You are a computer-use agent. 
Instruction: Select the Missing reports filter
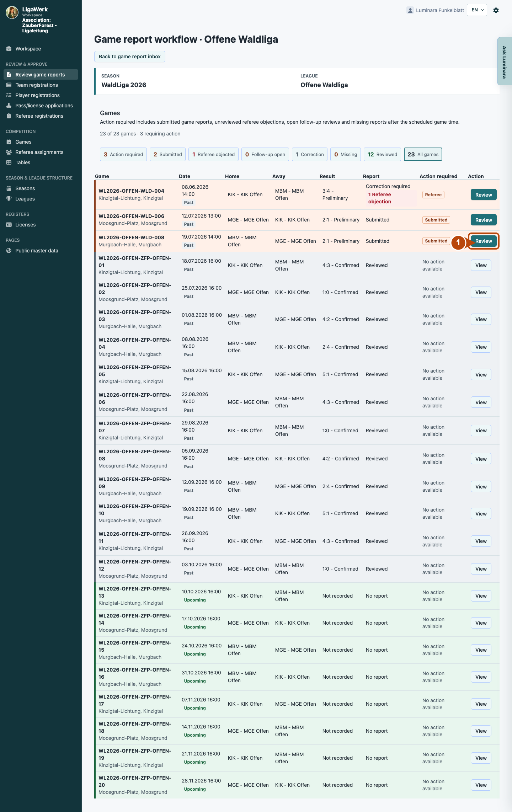(x=346, y=154)
